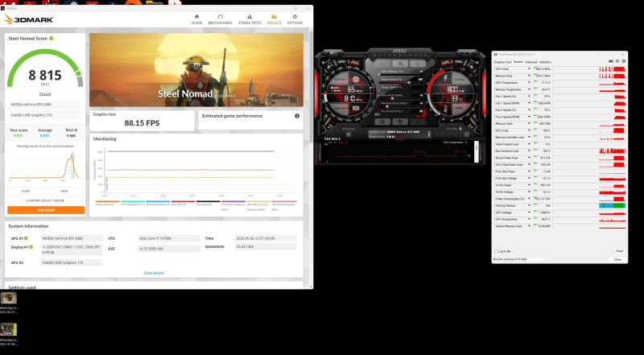
Task: Toggle Afterburner Startup Windows icon
Action: click(x=349, y=134)
